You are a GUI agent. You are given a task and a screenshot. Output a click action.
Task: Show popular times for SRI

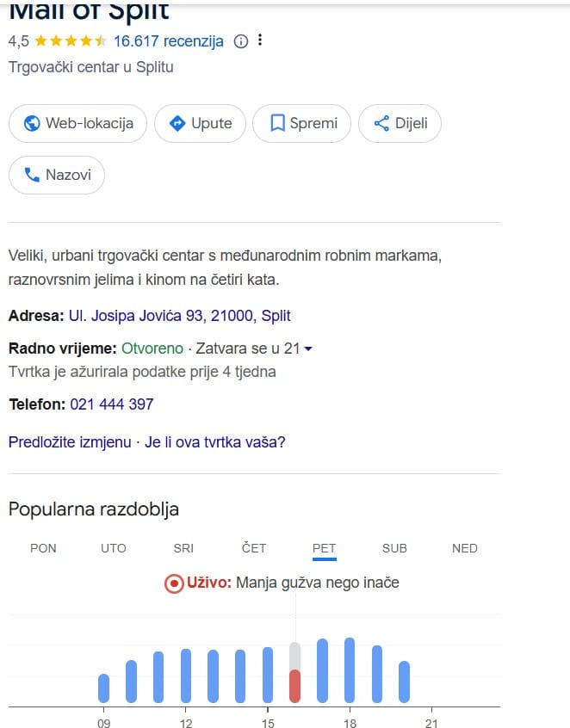[183, 548]
